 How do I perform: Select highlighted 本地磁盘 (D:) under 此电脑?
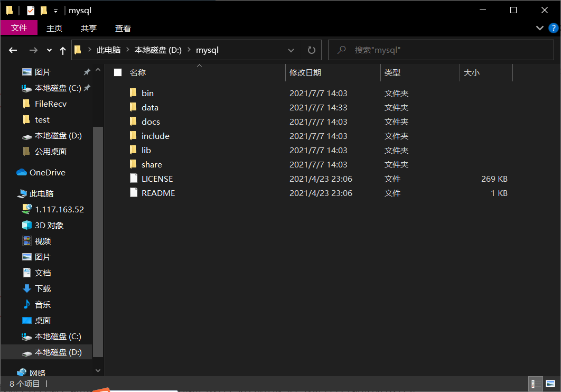click(46, 352)
